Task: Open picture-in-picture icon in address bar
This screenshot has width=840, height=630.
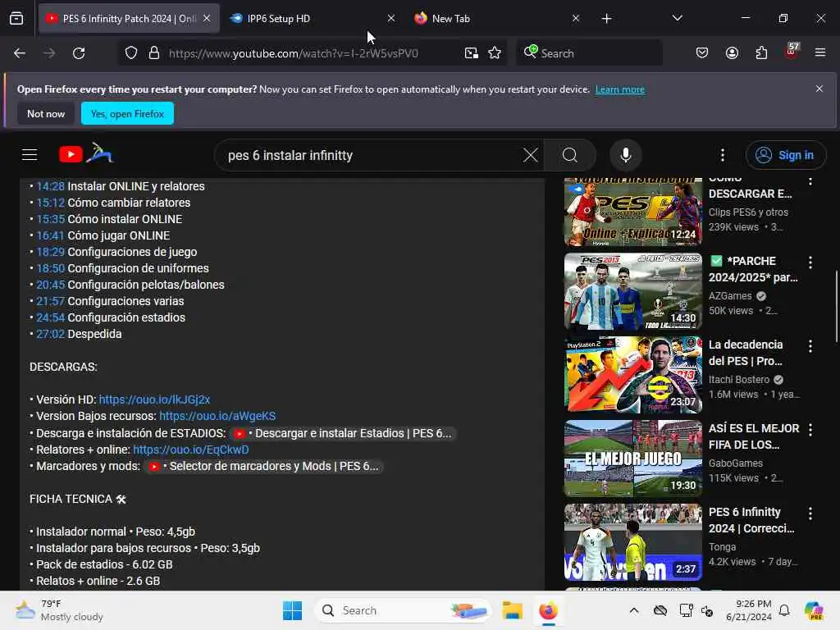Action: click(472, 53)
